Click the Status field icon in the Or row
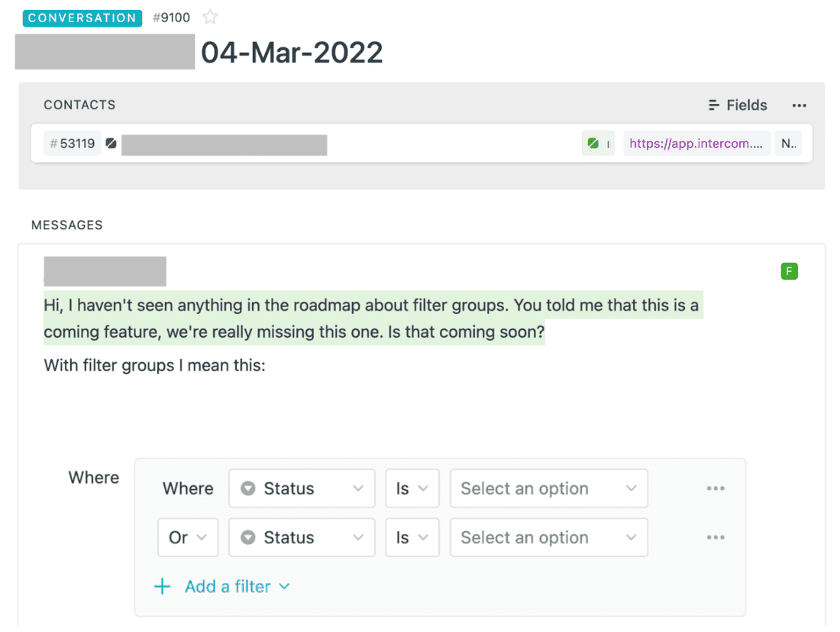Image resolution: width=840 pixels, height=632 pixels. coord(247,537)
